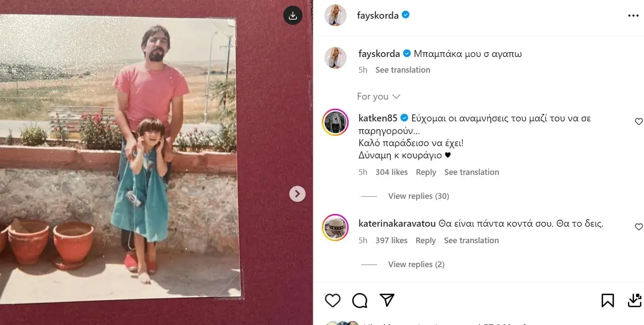Open katerinakaravatou's profile picture
Screen dimensions: 644x325
tap(335, 227)
